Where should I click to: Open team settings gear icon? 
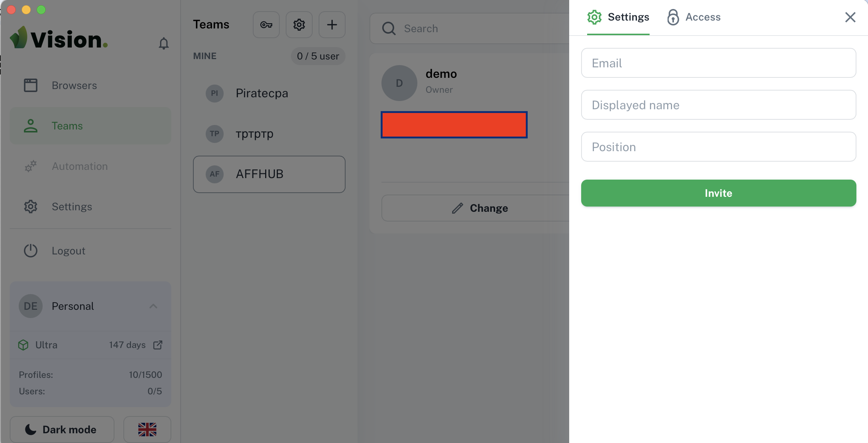click(299, 25)
